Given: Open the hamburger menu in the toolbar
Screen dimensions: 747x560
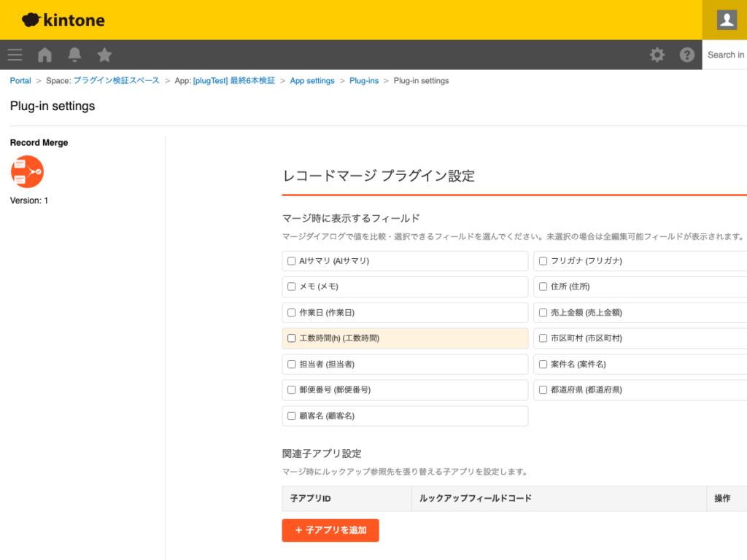Looking at the screenshot, I should (x=15, y=55).
